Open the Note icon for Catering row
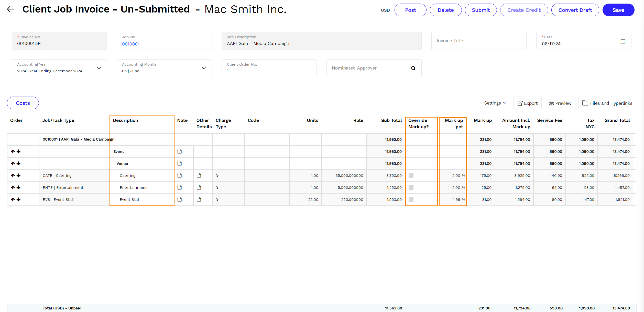Viewport: 644px width, 312px height. coord(180,175)
